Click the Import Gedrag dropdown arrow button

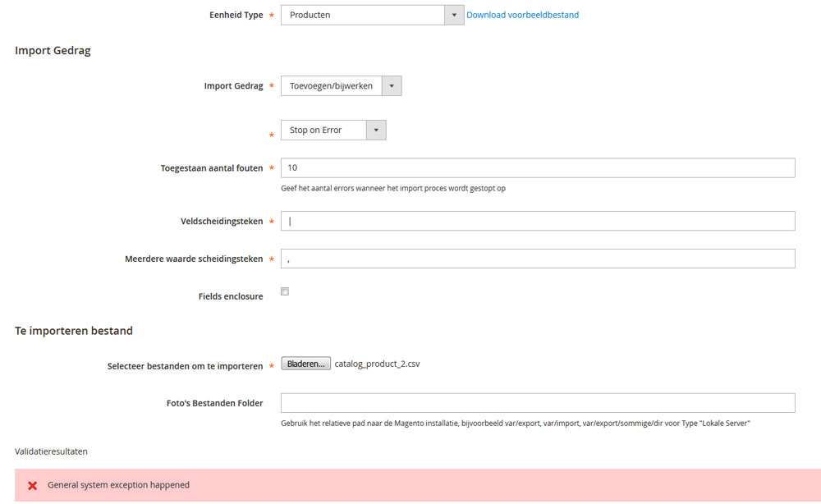(392, 86)
